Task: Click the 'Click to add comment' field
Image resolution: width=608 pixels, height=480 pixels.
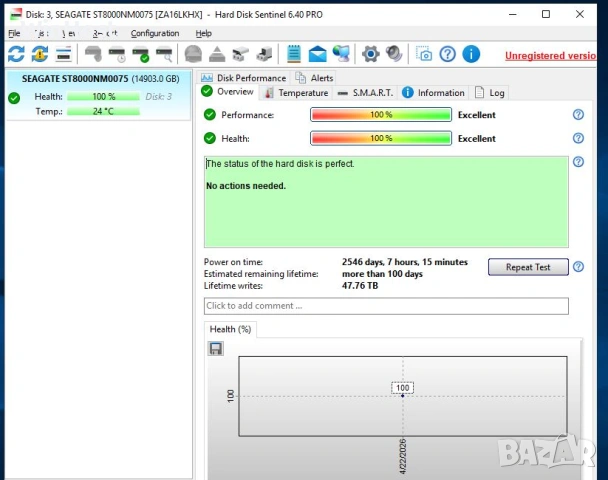Action: (x=386, y=306)
